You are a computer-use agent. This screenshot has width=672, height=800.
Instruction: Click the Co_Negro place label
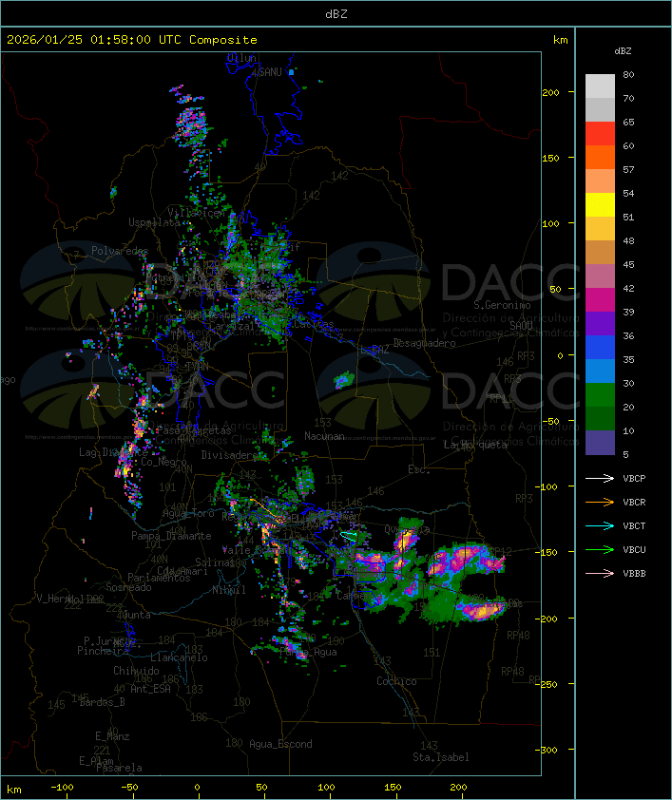(x=163, y=462)
